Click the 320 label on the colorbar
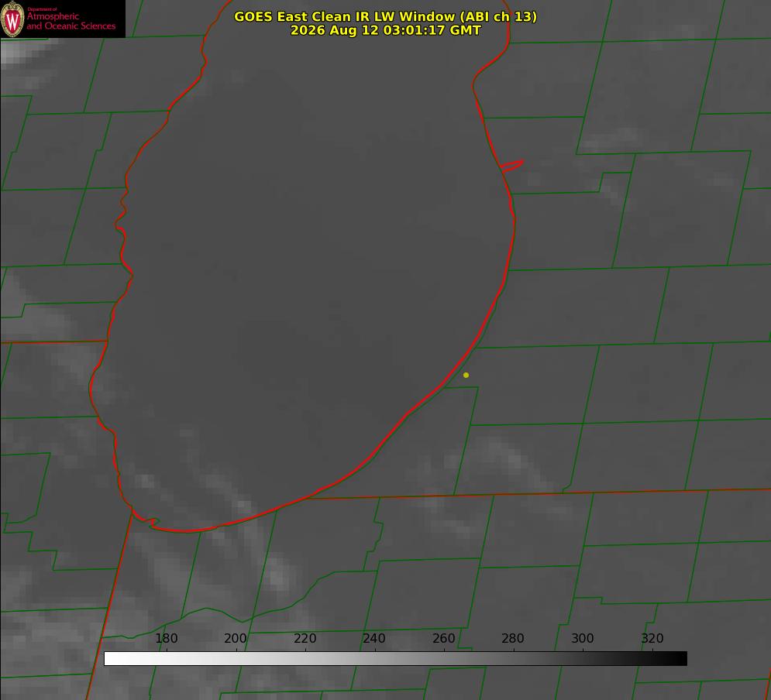The image size is (771, 700). click(x=652, y=638)
